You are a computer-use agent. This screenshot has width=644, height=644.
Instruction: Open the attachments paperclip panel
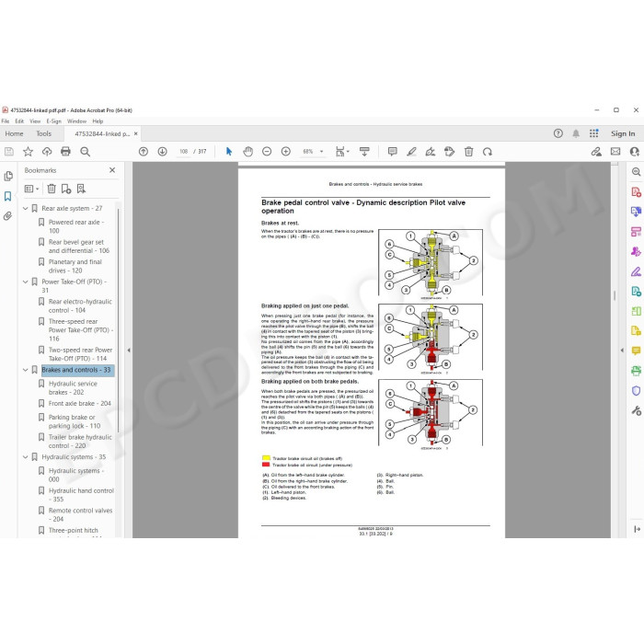point(8,216)
